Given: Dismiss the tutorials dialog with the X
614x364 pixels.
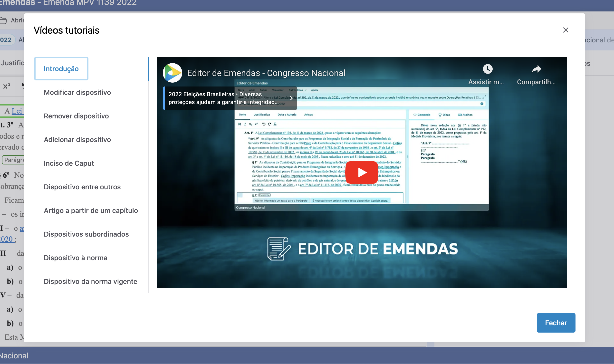Looking at the screenshot, I should [566, 30].
